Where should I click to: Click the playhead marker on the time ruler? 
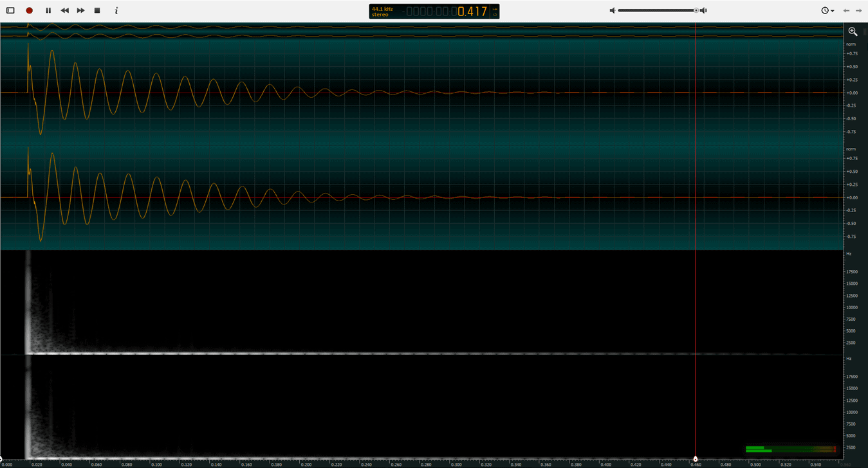pos(696,459)
